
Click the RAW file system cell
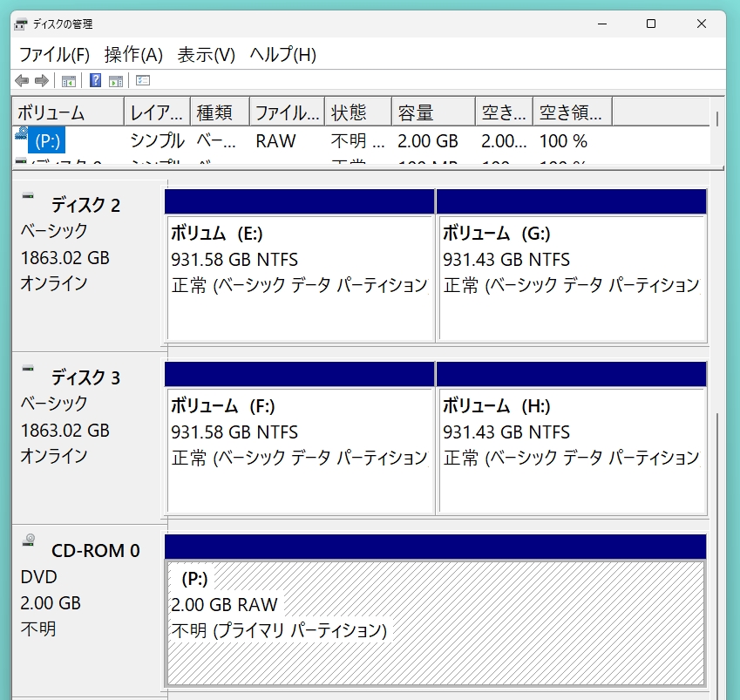[x=276, y=140]
